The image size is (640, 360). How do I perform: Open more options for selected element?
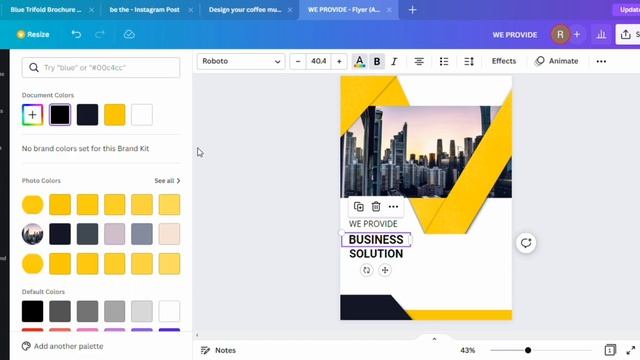pyautogui.click(x=393, y=207)
